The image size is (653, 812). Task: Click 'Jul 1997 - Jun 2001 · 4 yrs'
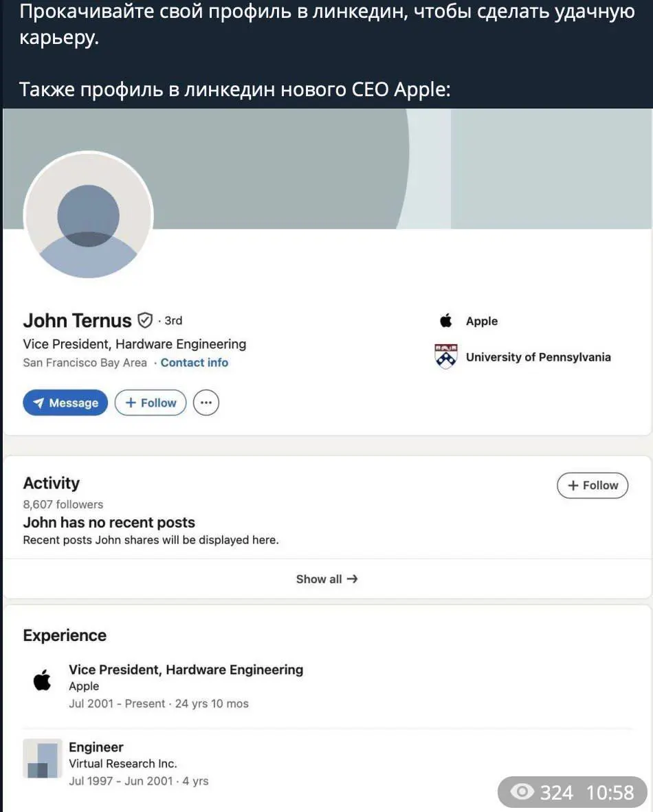coord(138,780)
